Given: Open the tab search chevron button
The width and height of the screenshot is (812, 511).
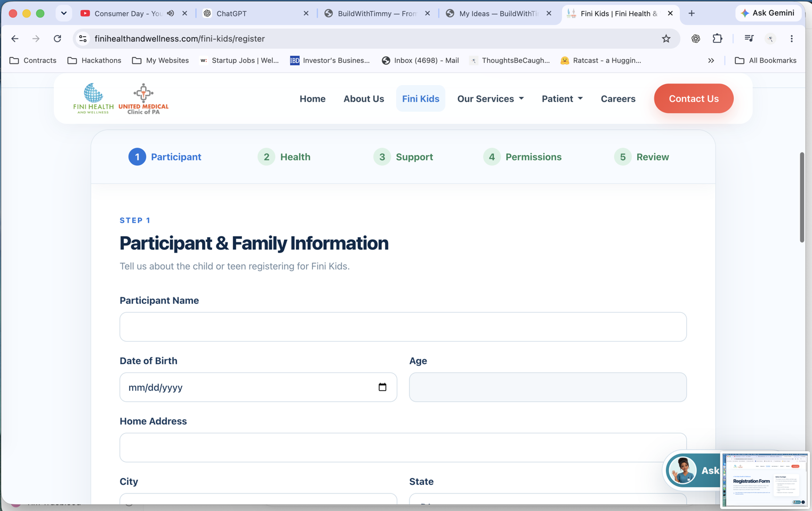Looking at the screenshot, I should tap(64, 13).
